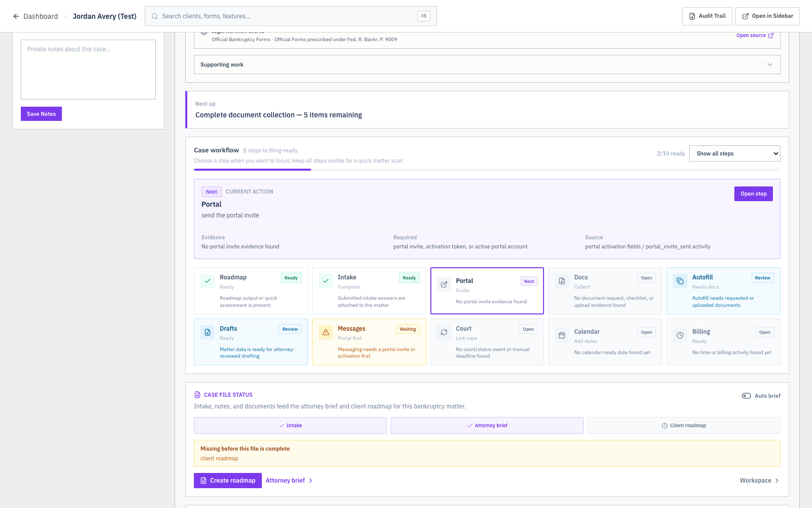Select the Intake status tab
The width and height of the screenshot is (812, 508).
tap(290, 426)
